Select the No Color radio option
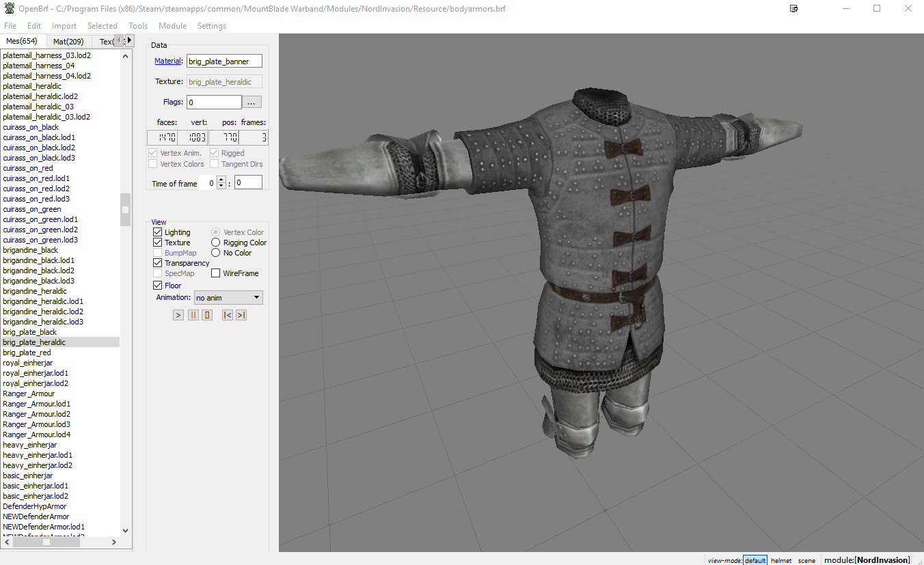 click(x=216, y=253)
